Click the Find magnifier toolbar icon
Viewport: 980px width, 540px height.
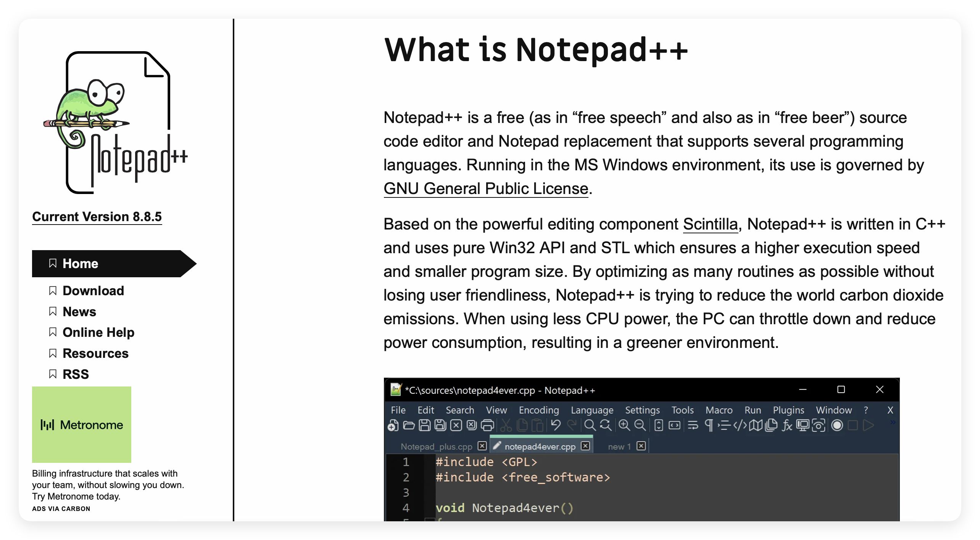pyautogui.click(x=590, y=425)
